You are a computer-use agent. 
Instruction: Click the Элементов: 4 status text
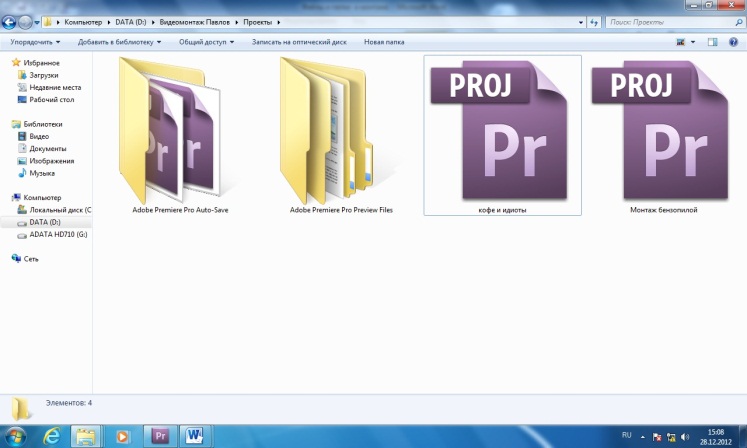(69, 403)
